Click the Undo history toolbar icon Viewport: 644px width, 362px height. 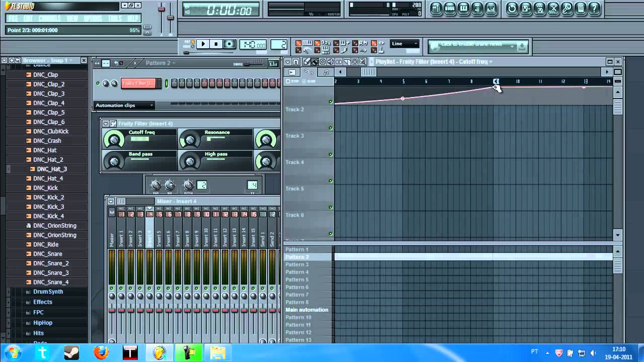pos(512,9)
